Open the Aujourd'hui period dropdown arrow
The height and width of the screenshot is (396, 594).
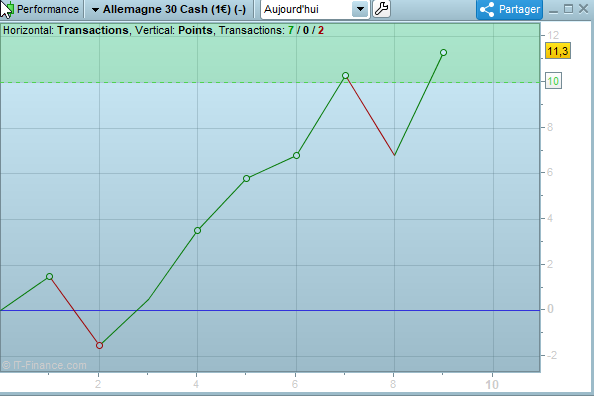click(360, 9)
